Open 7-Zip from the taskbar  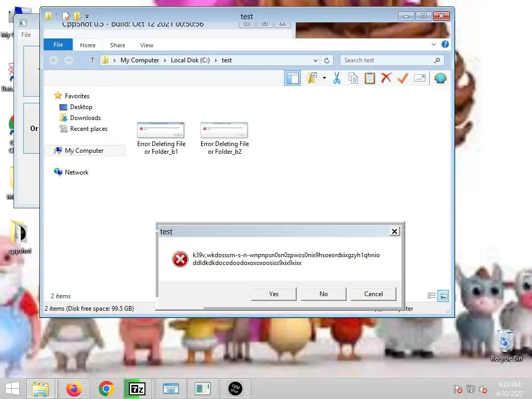137,389
